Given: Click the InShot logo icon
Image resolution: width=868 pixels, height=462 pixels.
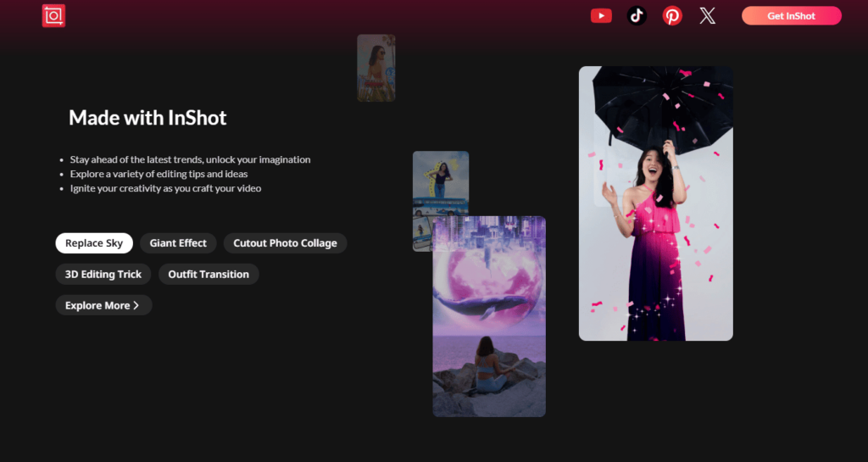Looking at the screenshot, I should pyautogui.click(x=53, y=15).
